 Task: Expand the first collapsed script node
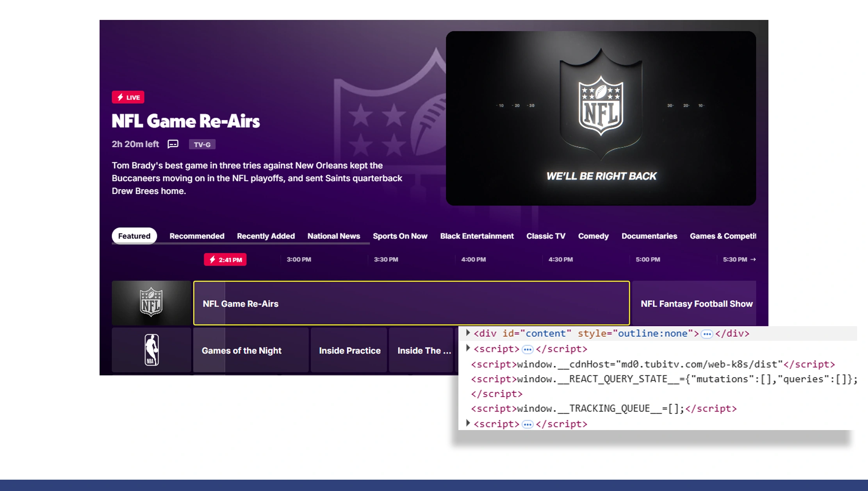(468, 348)
